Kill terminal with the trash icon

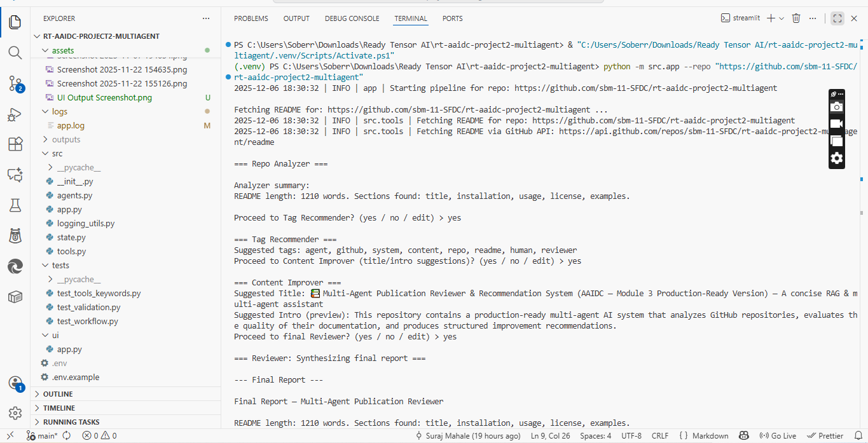[796, 18]
